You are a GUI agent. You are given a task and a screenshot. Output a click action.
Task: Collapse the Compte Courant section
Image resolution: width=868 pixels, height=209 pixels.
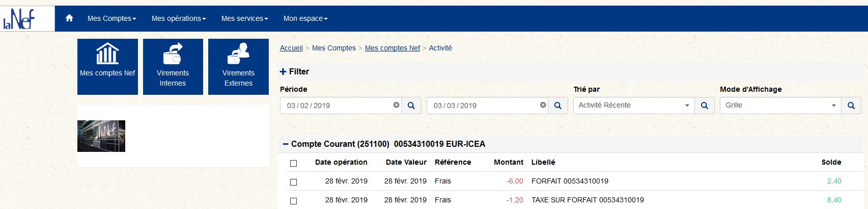[286, 144]
